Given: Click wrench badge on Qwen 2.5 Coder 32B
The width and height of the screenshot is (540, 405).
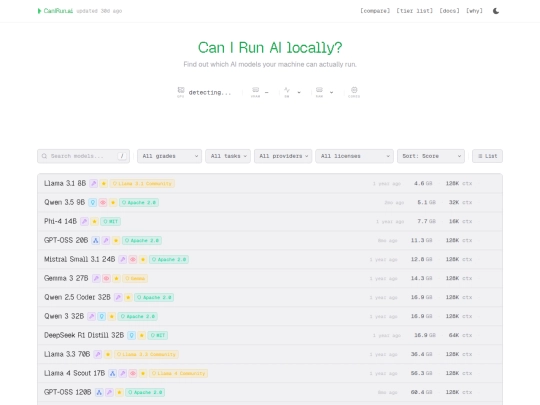Looking at the screenshot, I should (118, 297).
